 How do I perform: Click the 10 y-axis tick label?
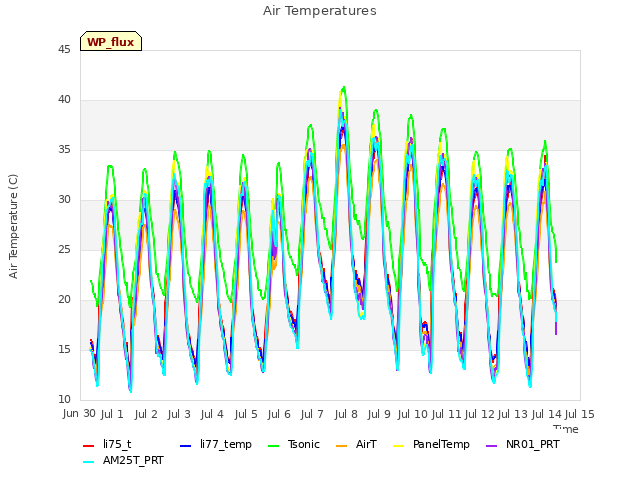(x=64, y=399)
